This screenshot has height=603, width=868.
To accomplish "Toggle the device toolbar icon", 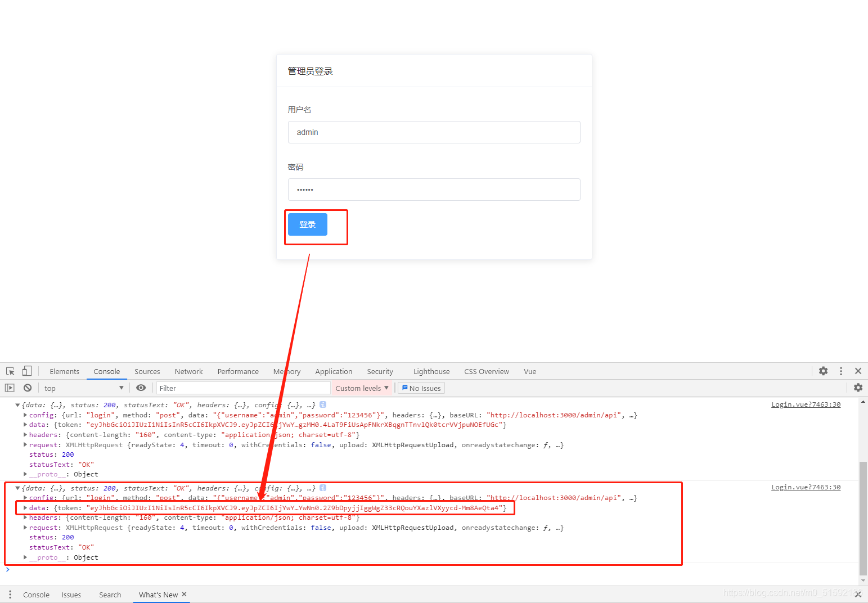I will [x=26, y=371].
